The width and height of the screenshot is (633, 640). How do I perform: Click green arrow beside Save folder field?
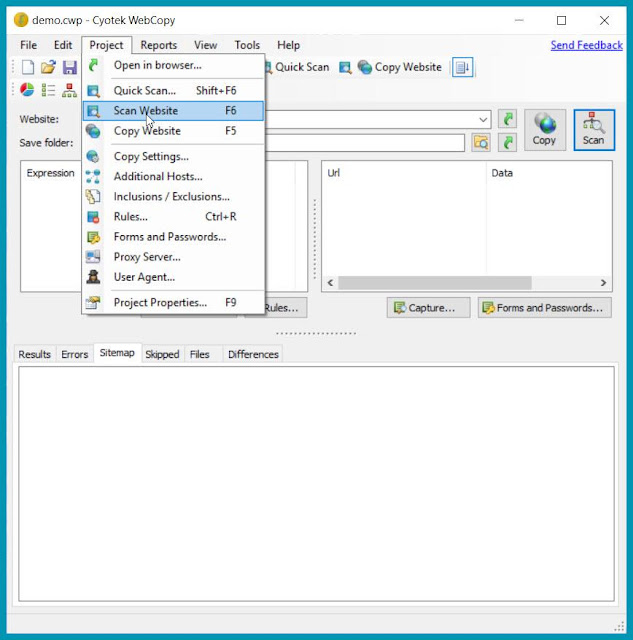click(x=507, y=142)
